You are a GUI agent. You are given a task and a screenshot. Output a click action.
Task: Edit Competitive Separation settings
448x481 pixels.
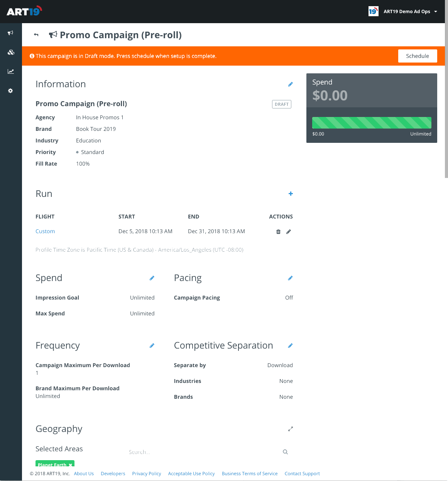(x=290, y=346)
